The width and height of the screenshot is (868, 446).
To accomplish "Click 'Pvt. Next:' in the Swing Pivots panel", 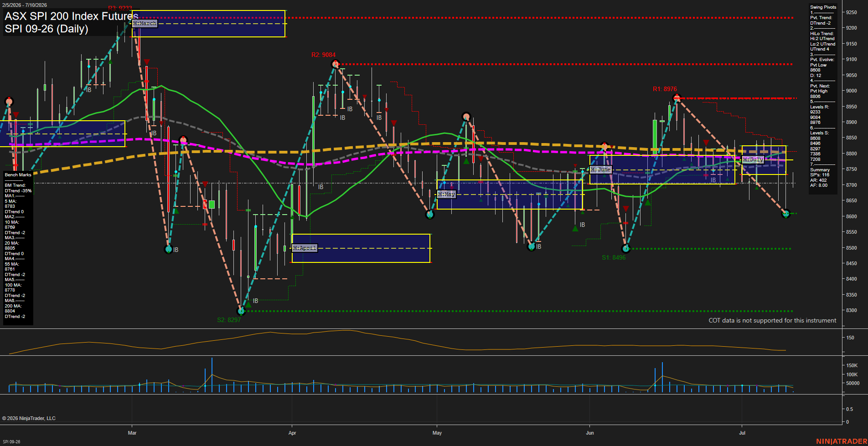I will point(820,86).
